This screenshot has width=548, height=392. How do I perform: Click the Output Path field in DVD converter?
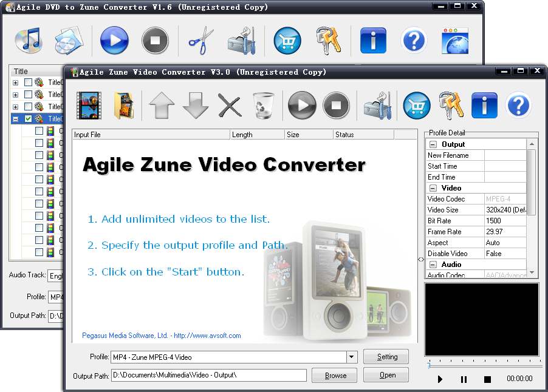pos(56,316)
